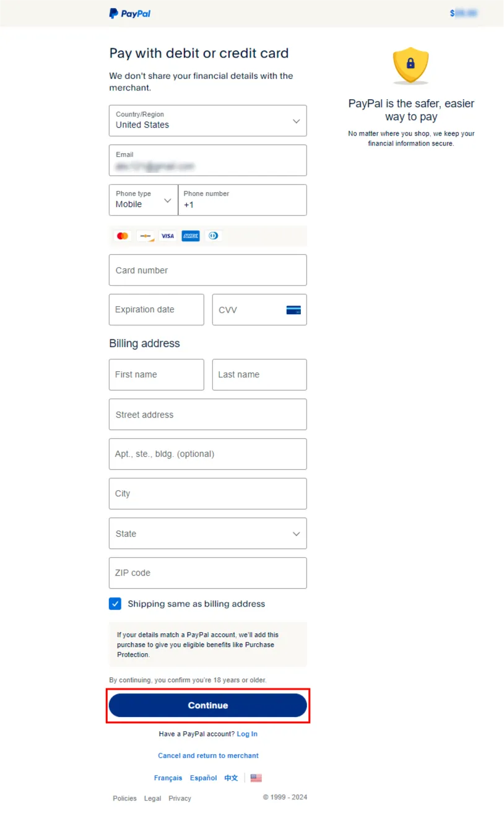Click the PayPal logo in the header

(x=130, y=13)
